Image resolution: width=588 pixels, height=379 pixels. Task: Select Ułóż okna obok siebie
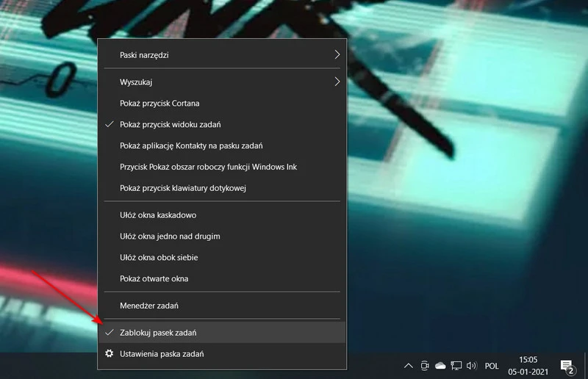click(159, 258)
